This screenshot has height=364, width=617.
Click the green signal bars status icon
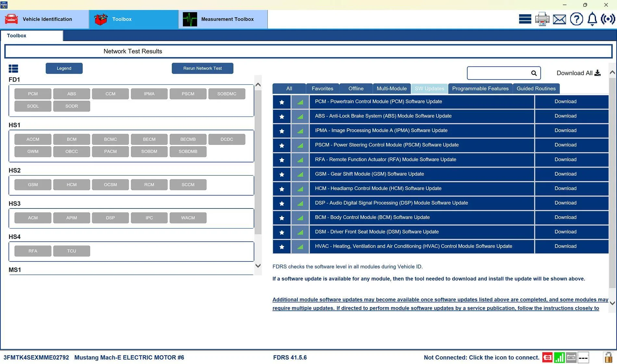(x=559, y=358)
